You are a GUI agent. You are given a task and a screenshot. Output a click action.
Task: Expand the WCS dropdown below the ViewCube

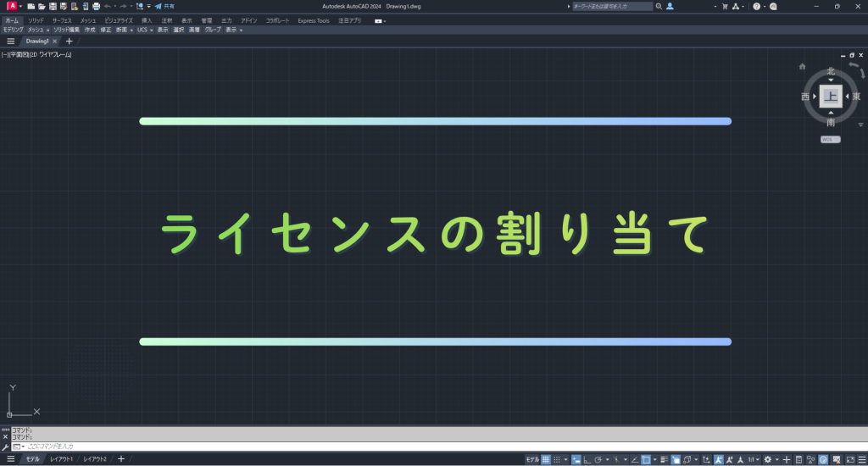tap(830, 139)
